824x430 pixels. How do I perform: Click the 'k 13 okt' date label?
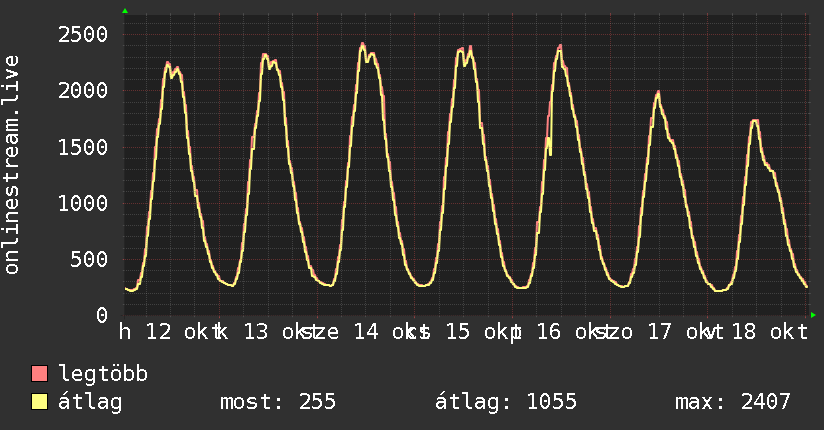coord(269,332)
